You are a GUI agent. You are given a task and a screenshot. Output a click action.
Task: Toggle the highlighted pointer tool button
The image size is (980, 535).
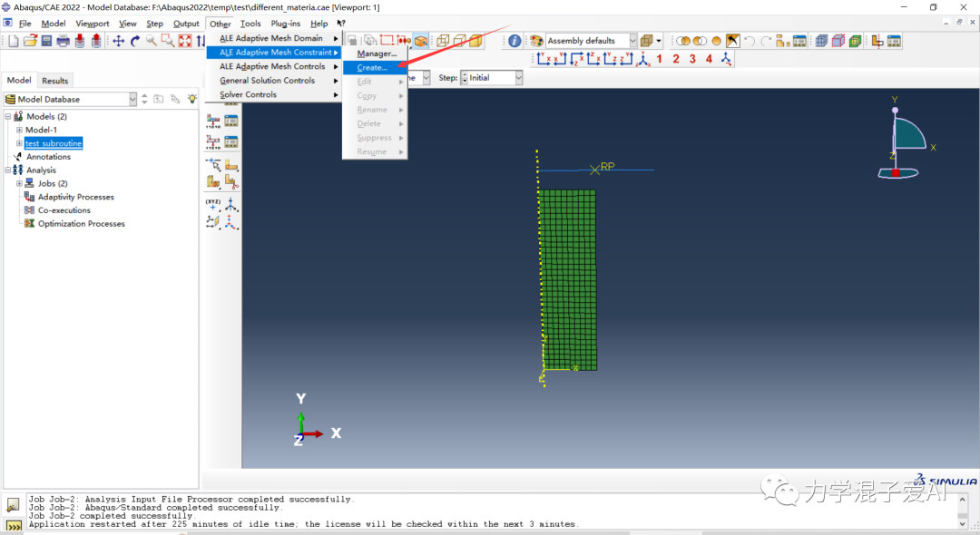732,41
